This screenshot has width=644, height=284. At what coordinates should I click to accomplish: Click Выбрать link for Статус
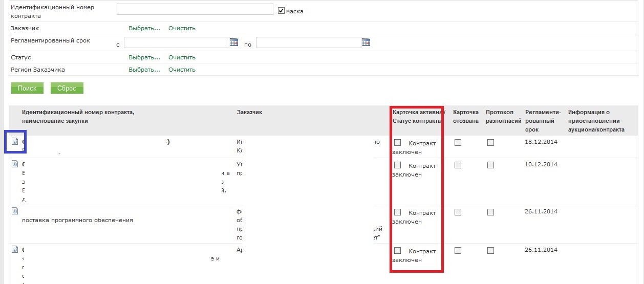point(144,57)
